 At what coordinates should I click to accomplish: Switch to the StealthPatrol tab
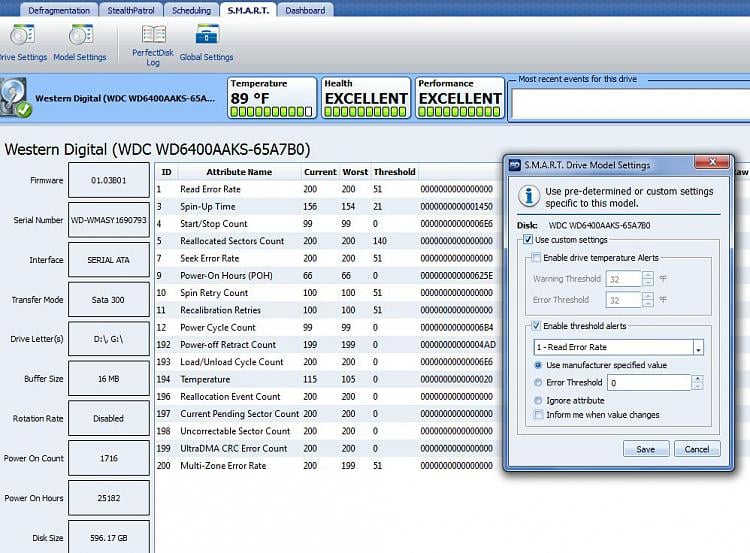coord(131,10)
